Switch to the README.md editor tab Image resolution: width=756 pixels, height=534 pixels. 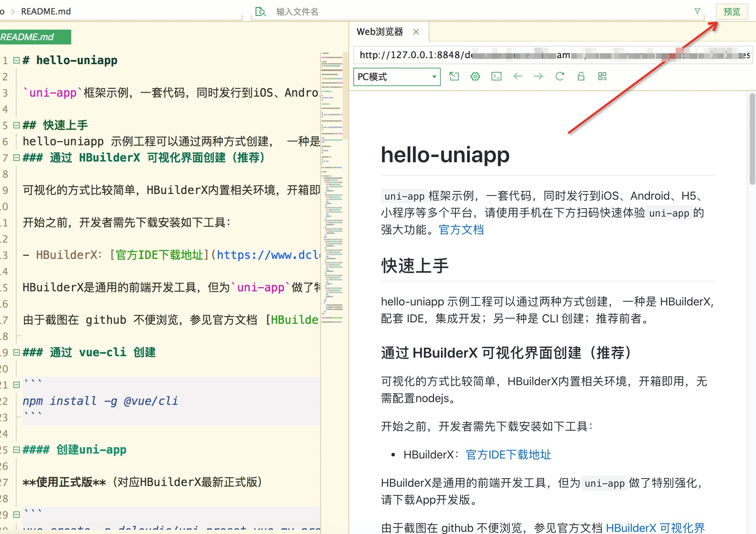tap(32, 37)
